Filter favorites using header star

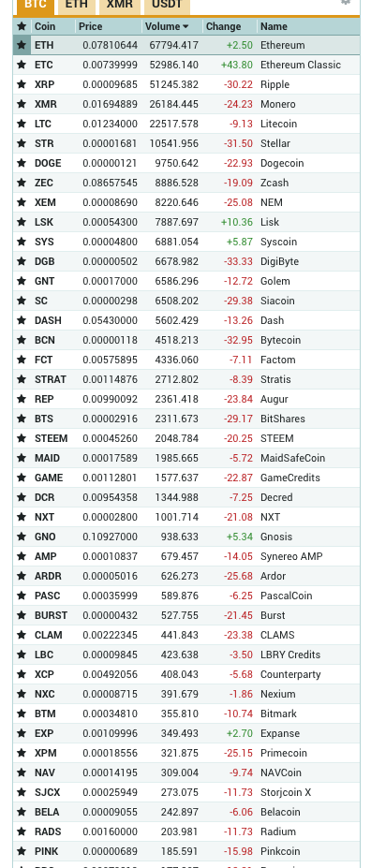tap(22, 26)
